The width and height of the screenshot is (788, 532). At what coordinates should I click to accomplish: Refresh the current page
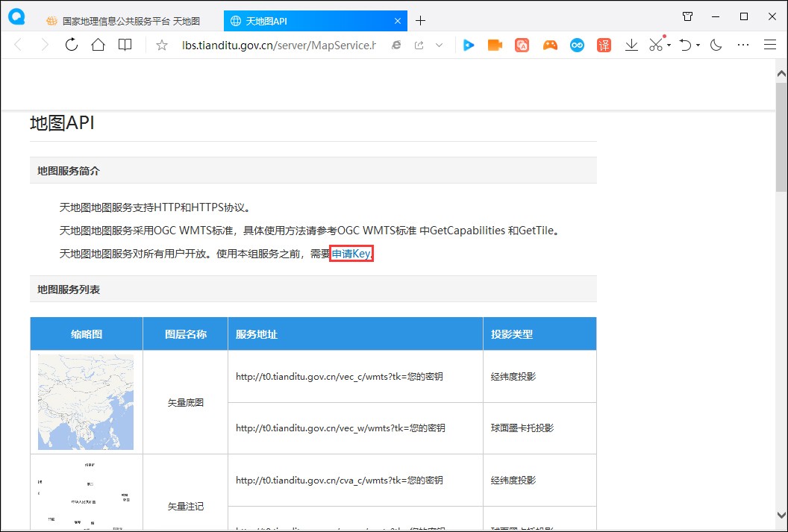coord(71,45)
